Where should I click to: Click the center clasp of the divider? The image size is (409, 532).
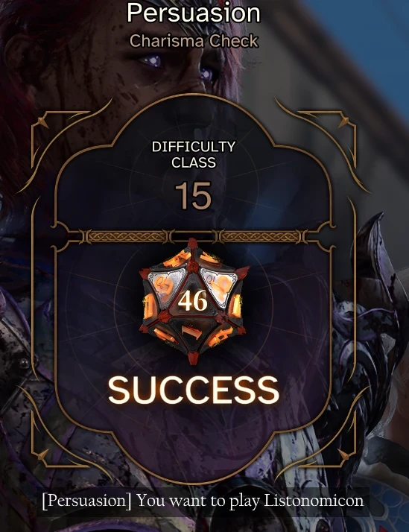194,236
